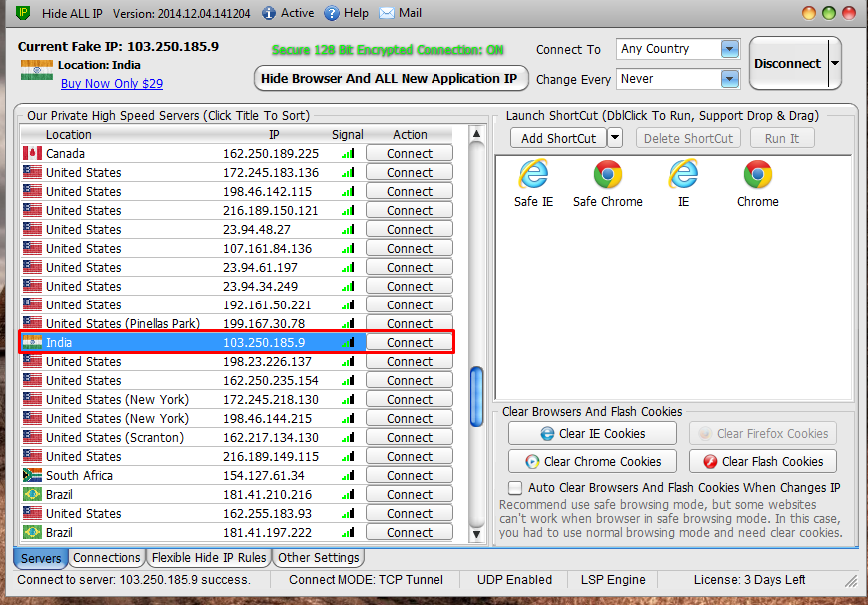The image size is (868, 605).
Task: Open the Connect To country dropdown
Action: click(730, 49)
